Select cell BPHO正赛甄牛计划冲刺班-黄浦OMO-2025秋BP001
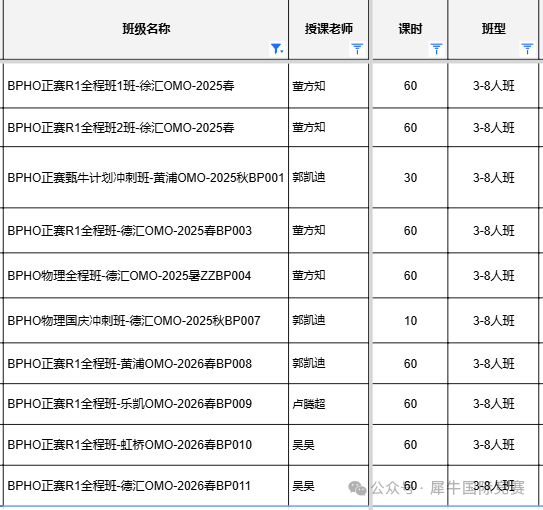Screen dimensions: 543x510 tap(146, 177)
